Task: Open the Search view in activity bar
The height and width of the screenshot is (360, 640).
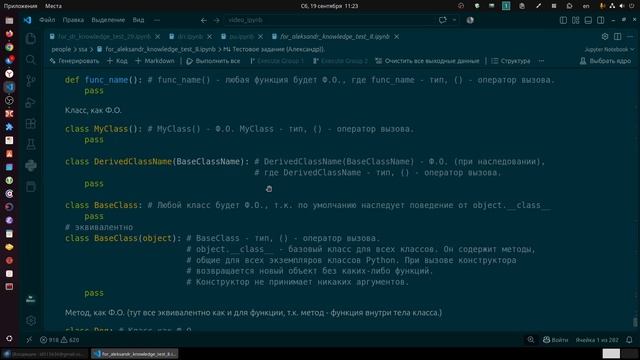Action: (x=31, y=60)
